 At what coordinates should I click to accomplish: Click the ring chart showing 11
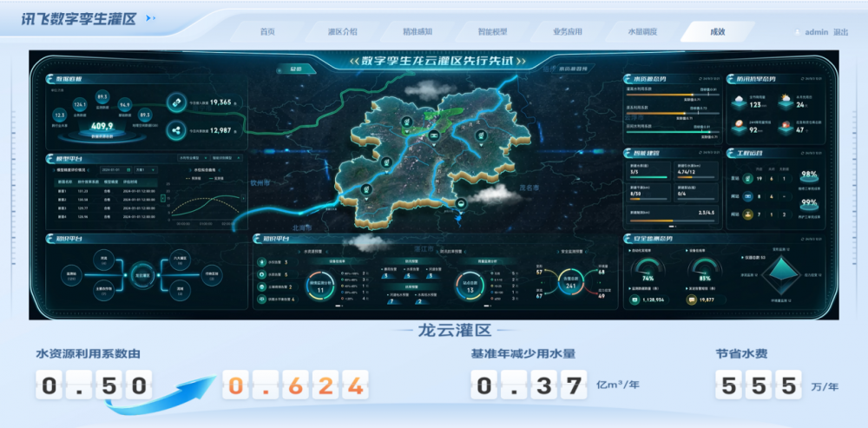pyautogui.click(x=320, y=286)
